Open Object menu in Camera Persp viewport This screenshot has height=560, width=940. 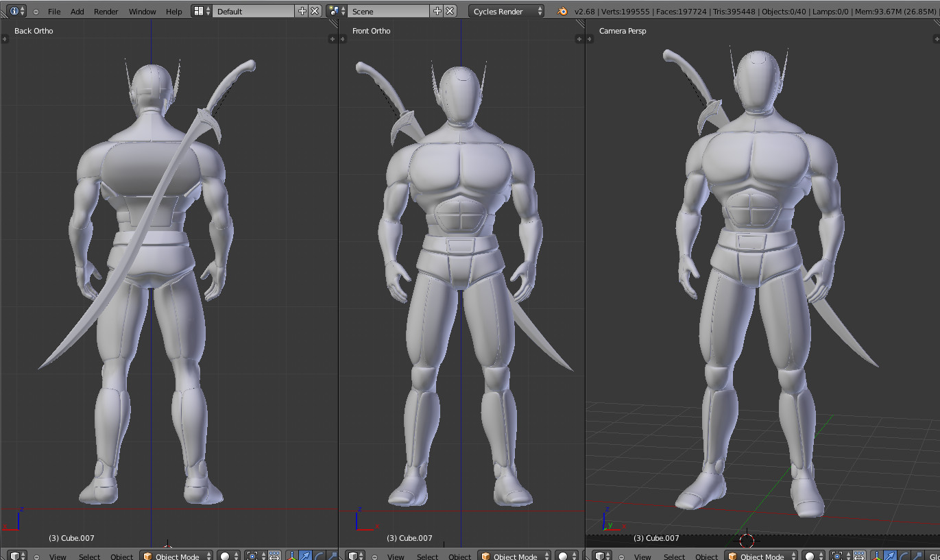click(x=707, y=557)
